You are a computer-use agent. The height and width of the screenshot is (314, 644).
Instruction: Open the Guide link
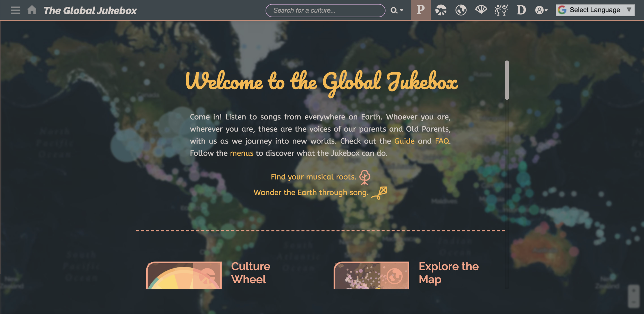pyautogui.click(x=404, y=141)
